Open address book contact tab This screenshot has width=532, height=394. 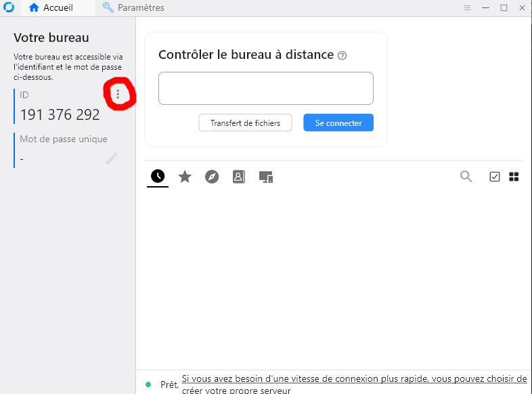(x=239, y=177)
